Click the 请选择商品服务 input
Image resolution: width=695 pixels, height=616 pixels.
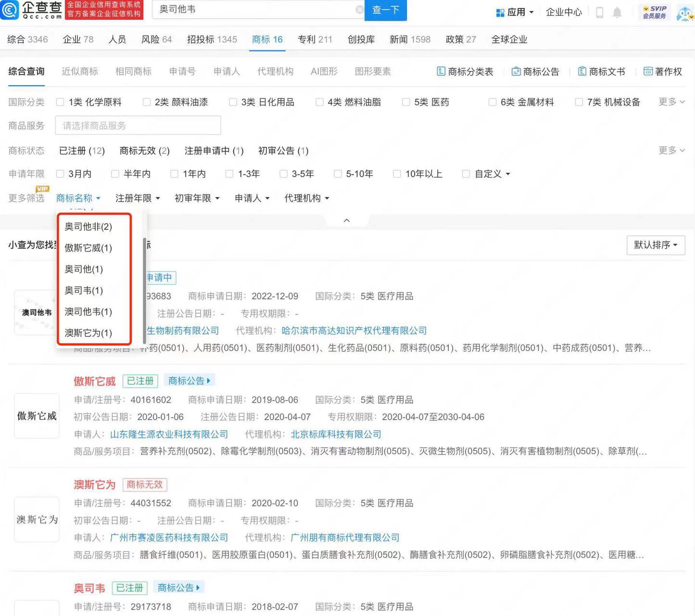pos(138,126)
